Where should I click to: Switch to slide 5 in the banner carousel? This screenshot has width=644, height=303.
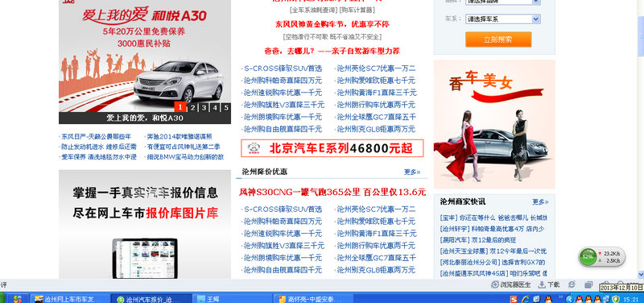226,108
